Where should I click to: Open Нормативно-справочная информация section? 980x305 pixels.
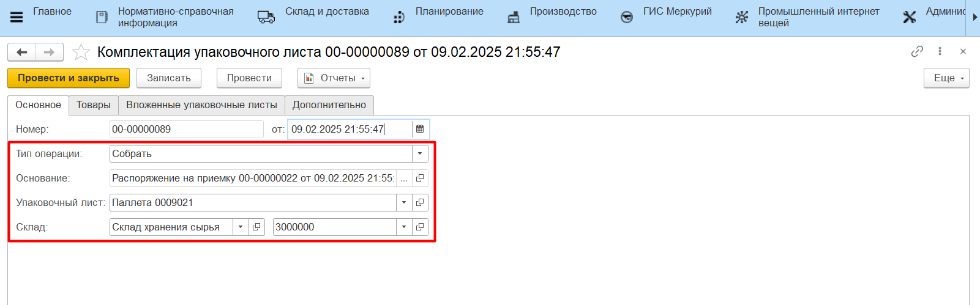click(x=176, y=17)
